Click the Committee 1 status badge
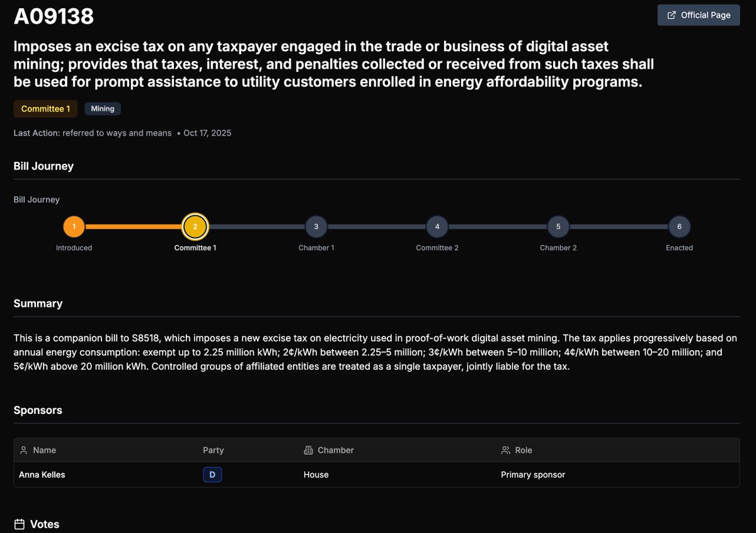Image resolution: width=756 pixels, height=533 pixels. coord(46,109)
